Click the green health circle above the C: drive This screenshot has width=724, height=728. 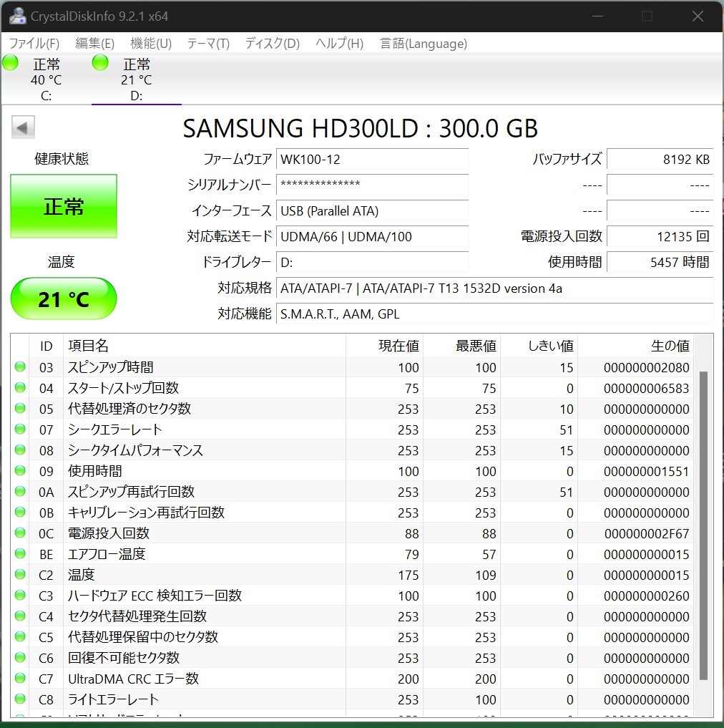pos(10,62)
